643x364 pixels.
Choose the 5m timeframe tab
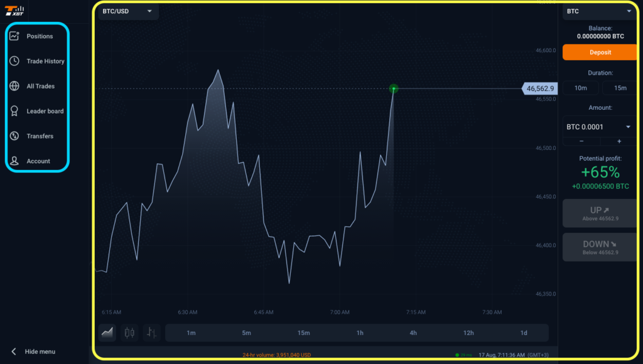(246, 333)
